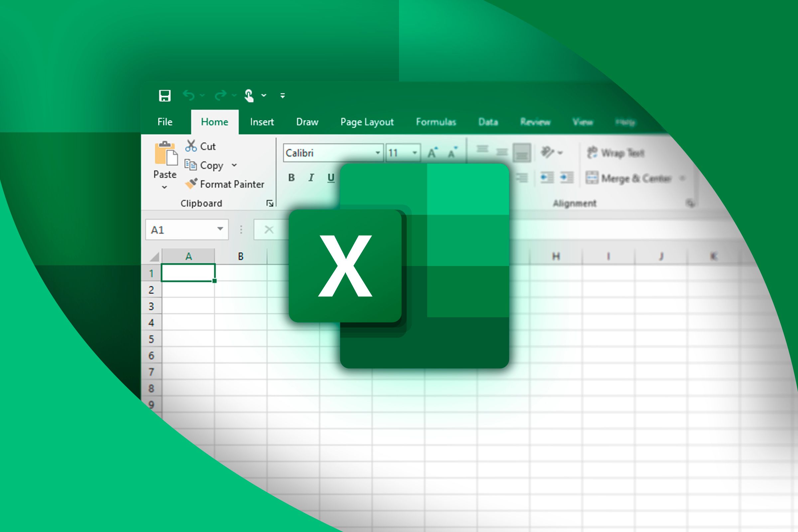Viewport: 798px width, 532px height.
Task: Click the Decrease Font Size icon
Action: point(452,153)
